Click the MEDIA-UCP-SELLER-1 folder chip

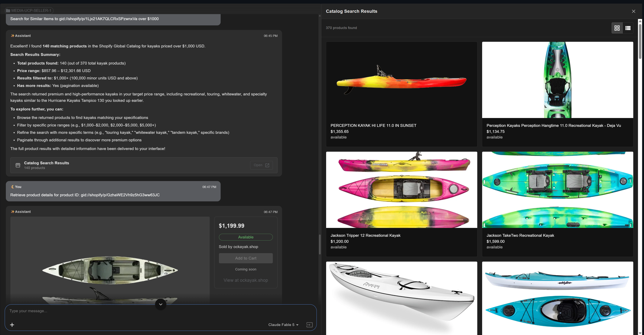(29, 11)
